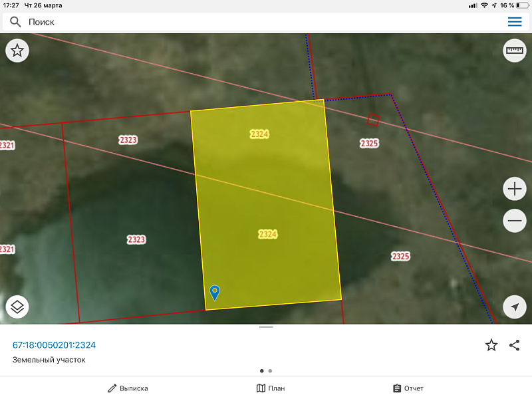The height and width of the screenshot is (399, 532).
Task: Add parcel 2324 to favorites
Action: [x=491, y=344]
